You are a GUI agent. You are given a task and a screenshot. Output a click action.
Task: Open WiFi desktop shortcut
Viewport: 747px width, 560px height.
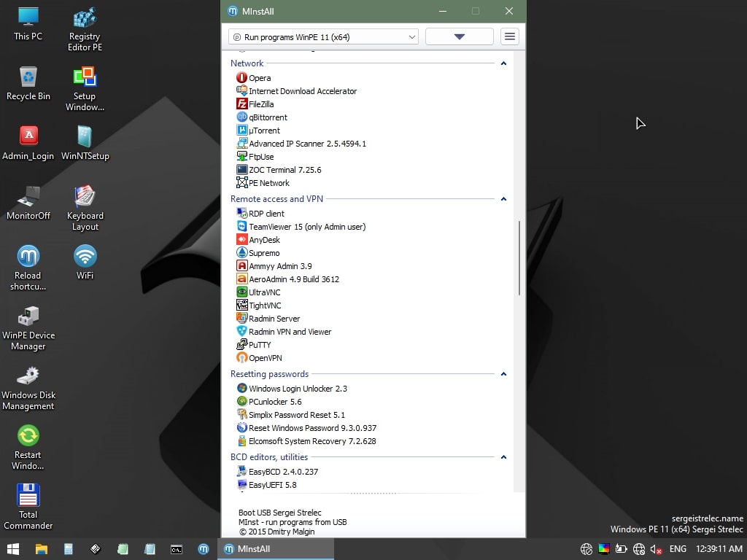click(x=85, y=262)
